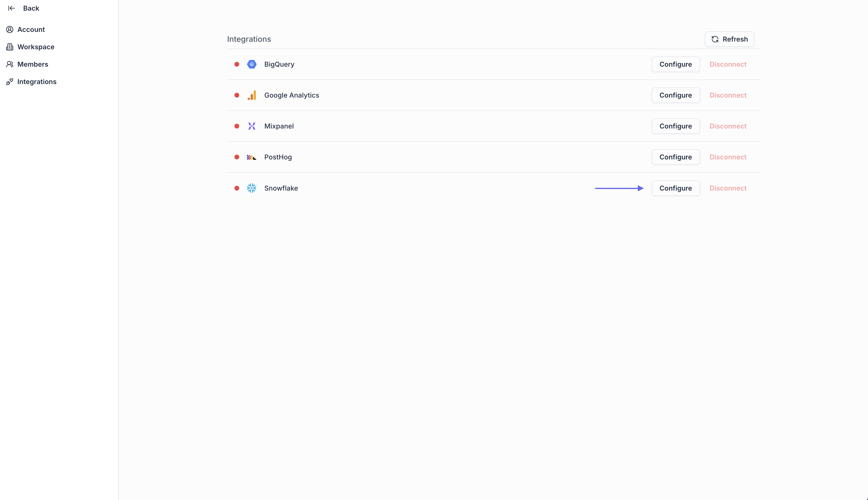This screenshot has width=868, height=500.
Task: Click the circular refresh icon inside Refresh button
Action: pos(715,39)
